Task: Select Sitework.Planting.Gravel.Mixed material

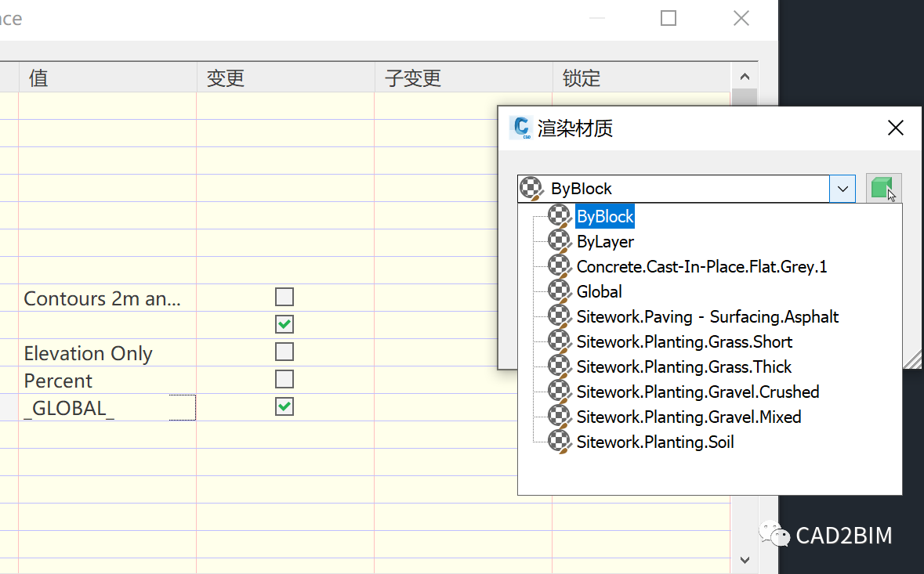Action: 689,417
